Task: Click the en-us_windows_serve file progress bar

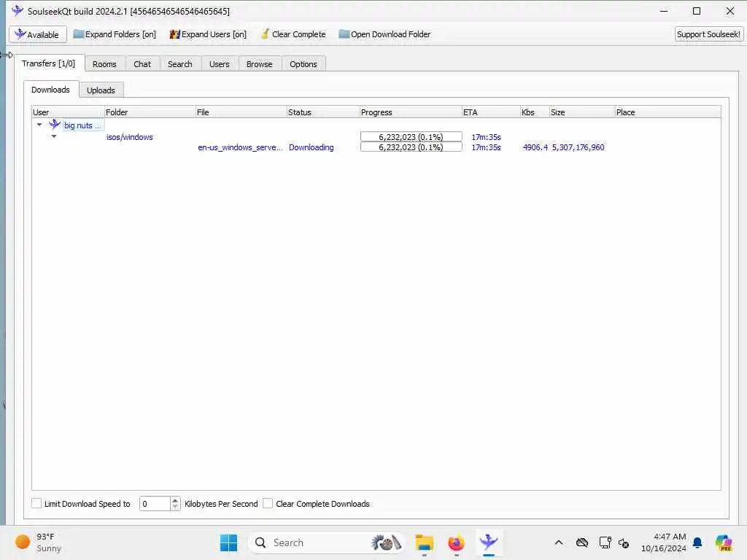Action: coord(411,147)
